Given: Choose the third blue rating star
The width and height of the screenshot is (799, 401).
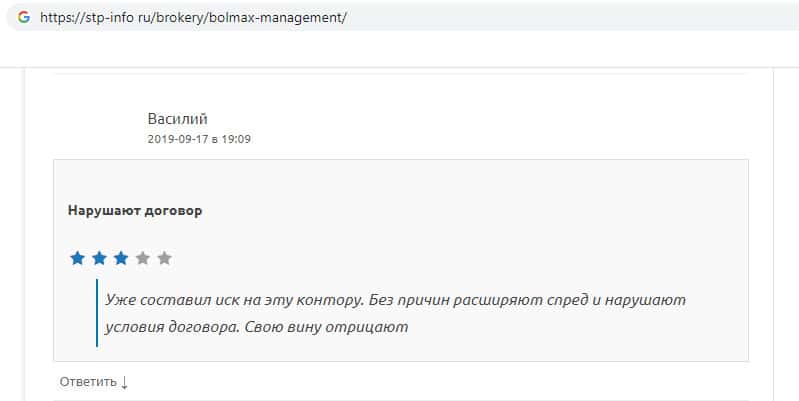Looking at the screenshot, I should [x=121, y=258].
